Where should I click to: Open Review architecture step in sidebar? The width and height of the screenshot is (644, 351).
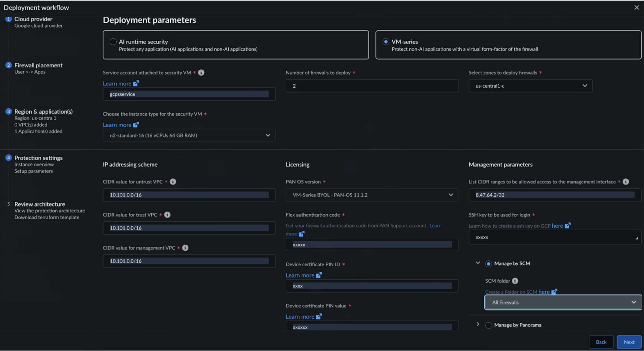[39, 204]
